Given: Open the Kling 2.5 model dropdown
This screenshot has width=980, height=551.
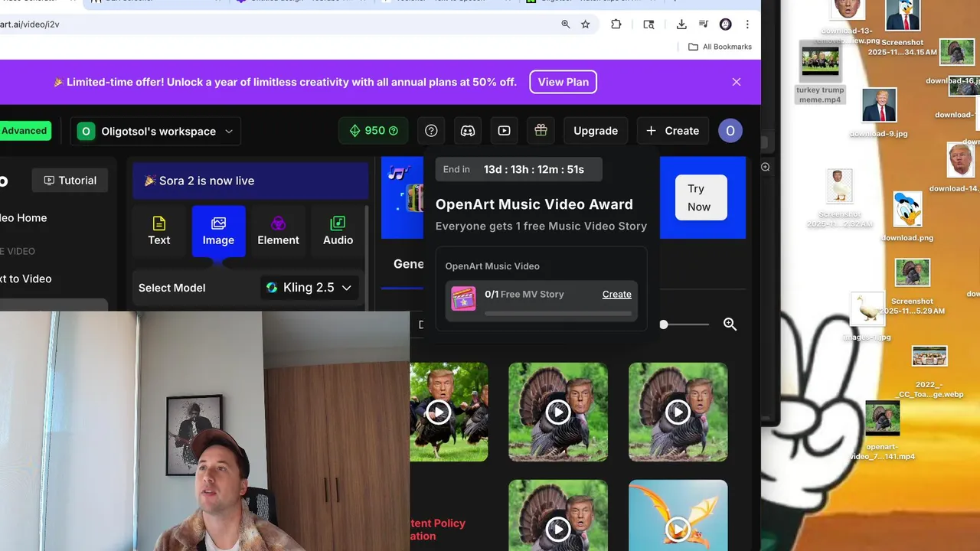Looking at the screenshot, I should click(x=309, y=288).
